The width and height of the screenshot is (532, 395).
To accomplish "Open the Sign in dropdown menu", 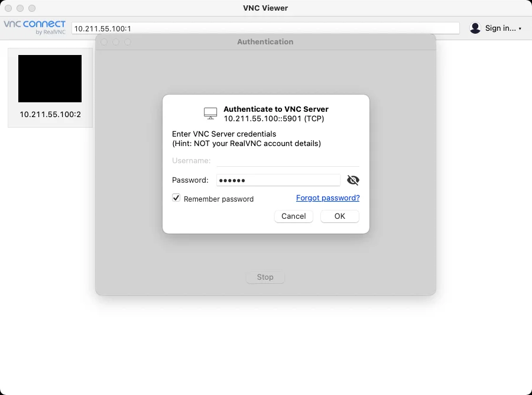I will click(x=500, y=28).
